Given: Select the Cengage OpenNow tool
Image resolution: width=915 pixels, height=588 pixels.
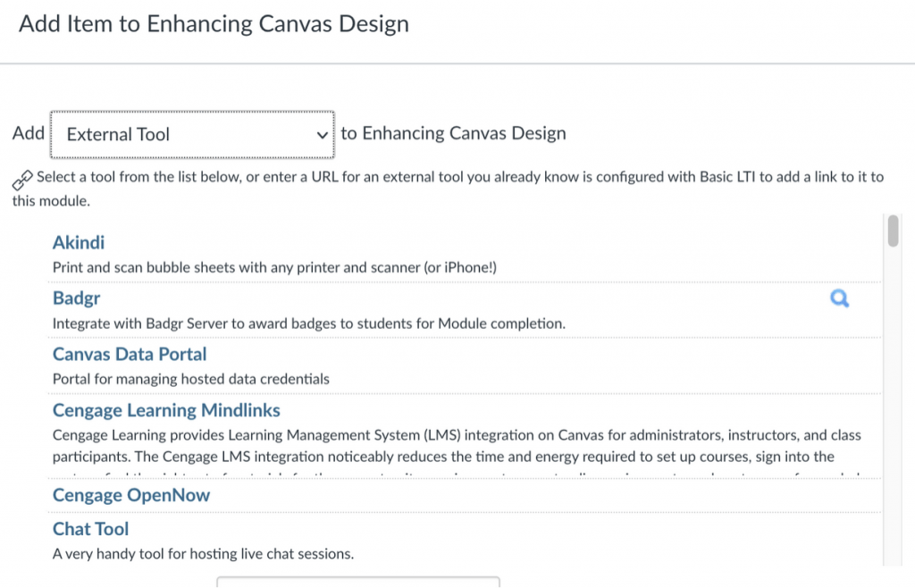Looking at the screenshot, I should pos(131,495).
